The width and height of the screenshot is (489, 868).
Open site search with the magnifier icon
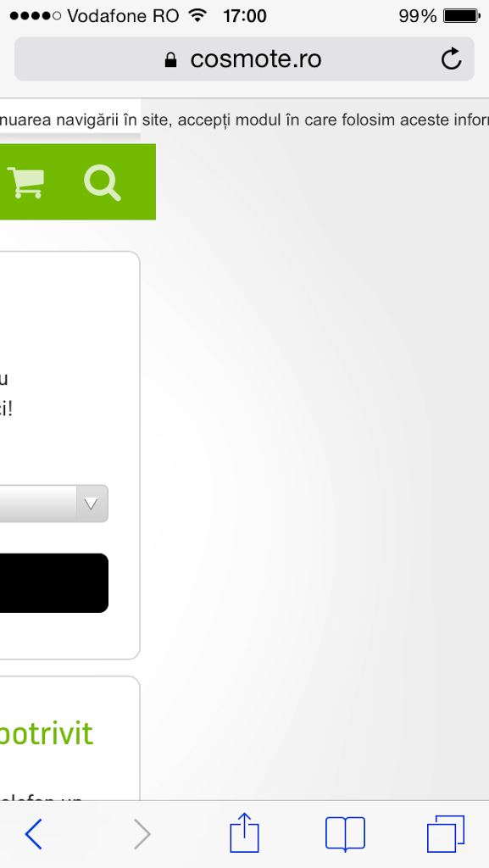pyautogui.click(x=103, y=183)
